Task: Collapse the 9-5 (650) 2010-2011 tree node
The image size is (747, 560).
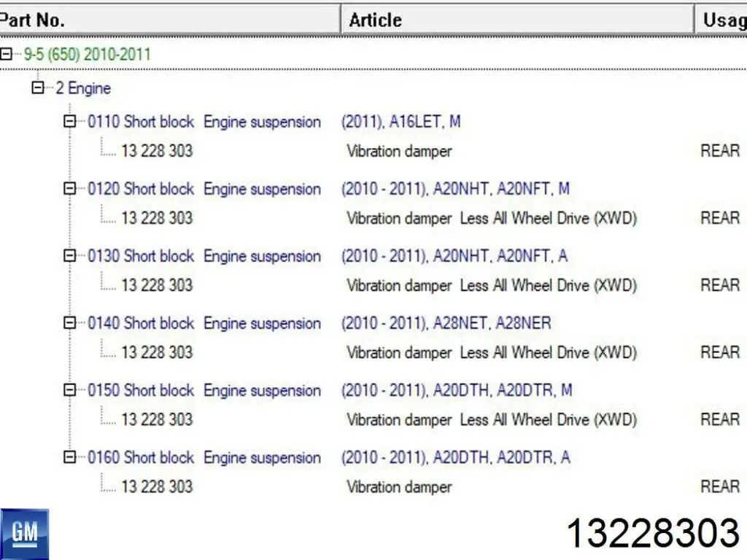Action: [6, 54]
